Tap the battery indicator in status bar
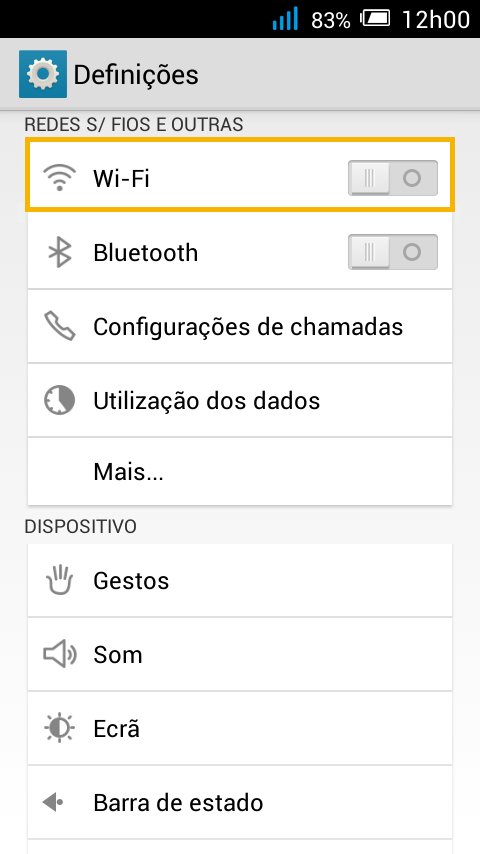480x854 pixels. coord(376,19)
